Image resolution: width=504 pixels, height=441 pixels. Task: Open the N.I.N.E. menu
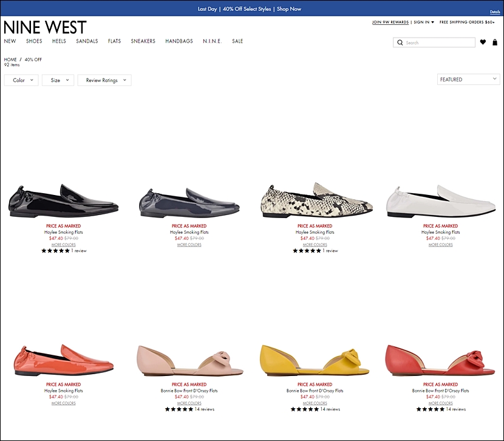tap(212, 41)
